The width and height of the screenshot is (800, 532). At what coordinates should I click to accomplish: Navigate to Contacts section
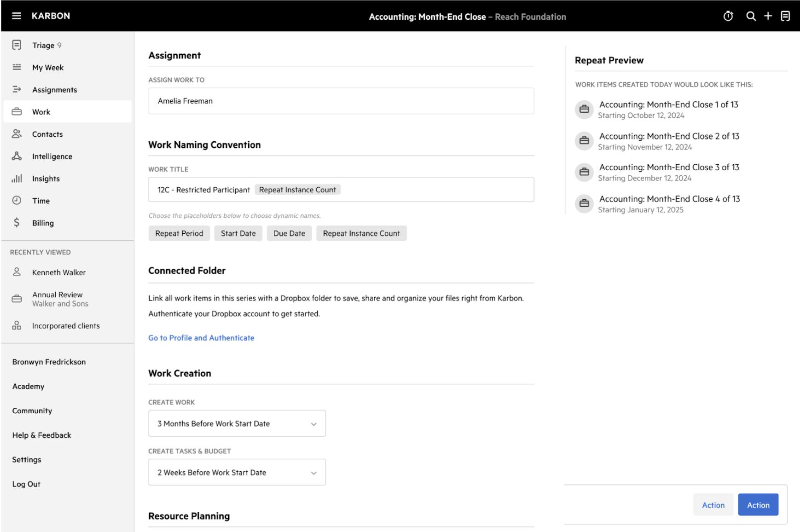(x=47, y=134)
